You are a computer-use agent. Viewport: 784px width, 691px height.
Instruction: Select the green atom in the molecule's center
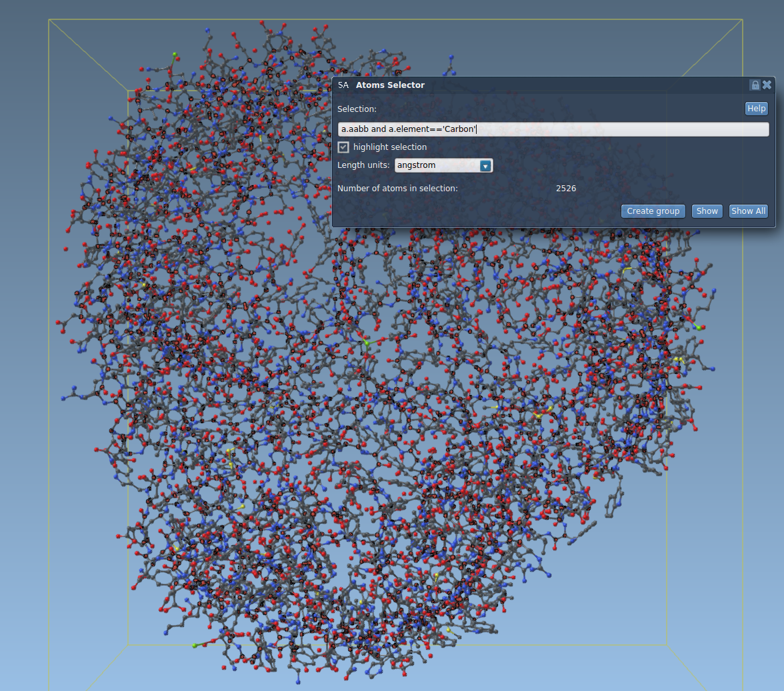click(x=366, y=343)
